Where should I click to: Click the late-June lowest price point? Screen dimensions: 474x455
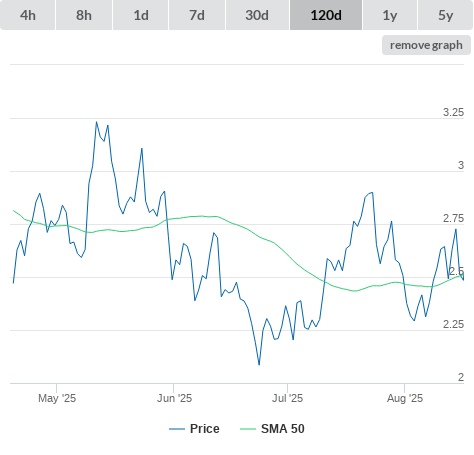259,364
